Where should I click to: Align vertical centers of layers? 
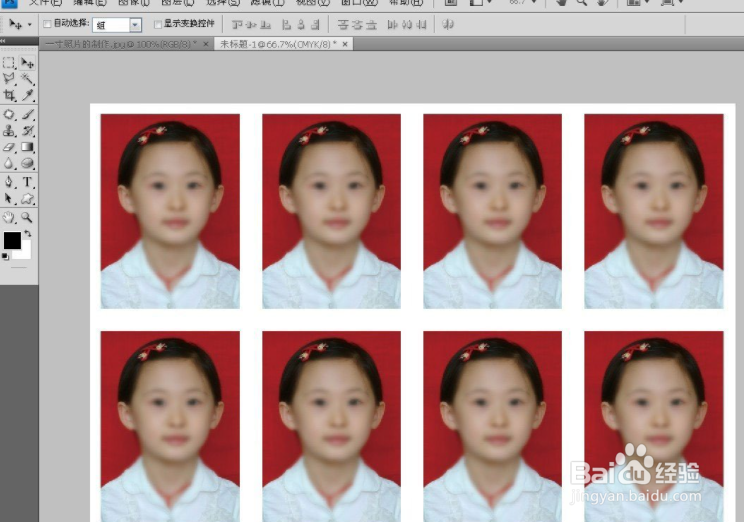click(251, 24)
